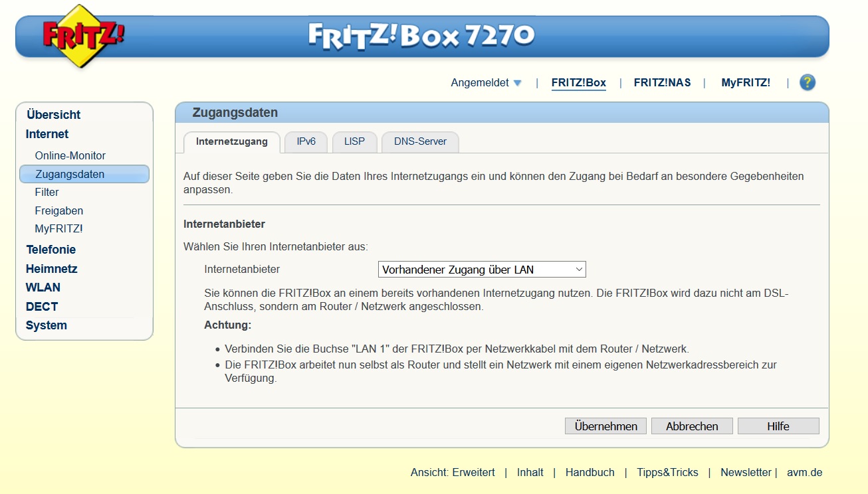Open help via the question mark icon
The height and width of the screenshot is (494, 868).
(808, 82)
